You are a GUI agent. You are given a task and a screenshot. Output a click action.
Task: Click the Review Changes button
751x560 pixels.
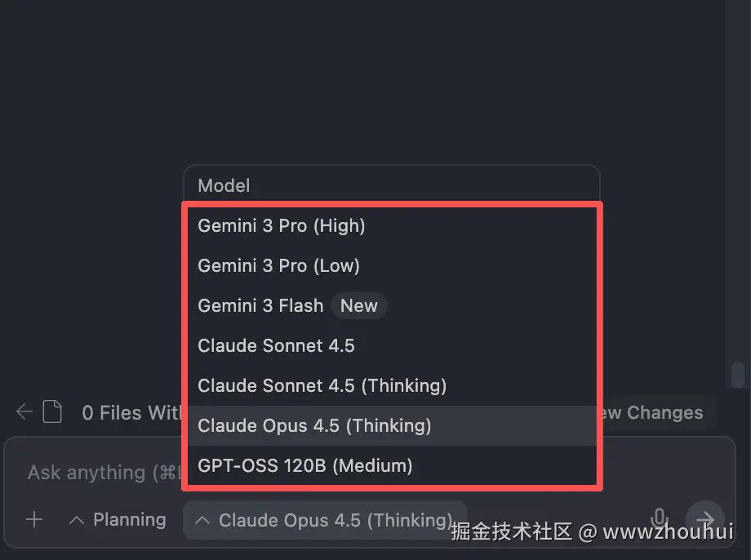click(653, 412)
